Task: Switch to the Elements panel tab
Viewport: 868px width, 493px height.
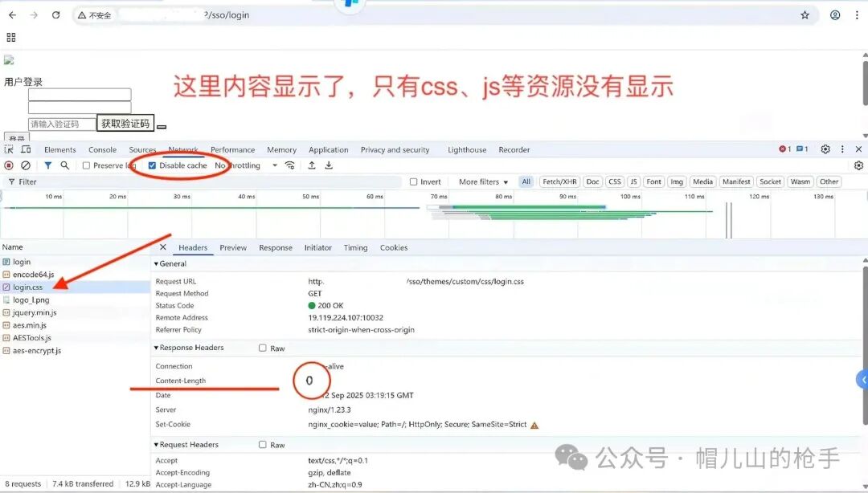Action: (59, 149)
